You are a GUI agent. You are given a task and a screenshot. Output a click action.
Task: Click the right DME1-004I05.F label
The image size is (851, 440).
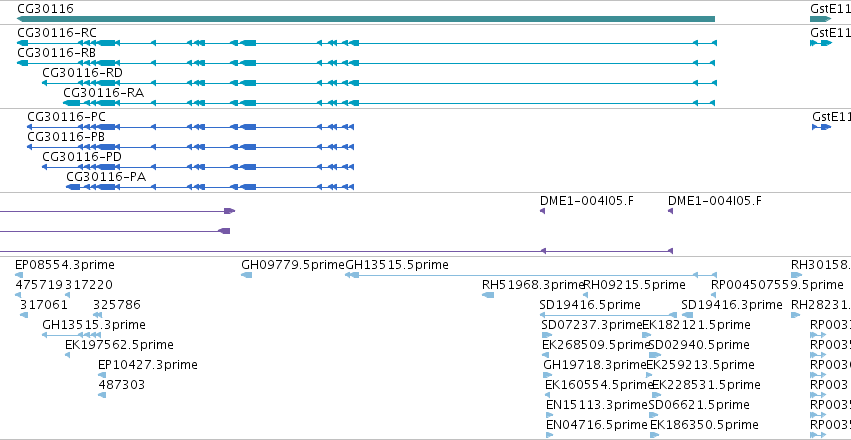click(715, 201)
